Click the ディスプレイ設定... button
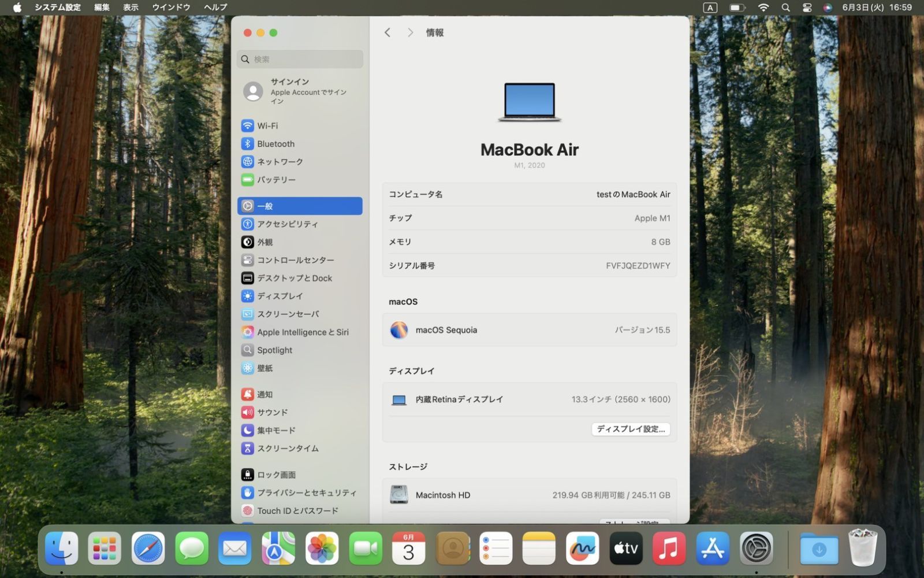 pyautogui.click(x=631, y=429)
